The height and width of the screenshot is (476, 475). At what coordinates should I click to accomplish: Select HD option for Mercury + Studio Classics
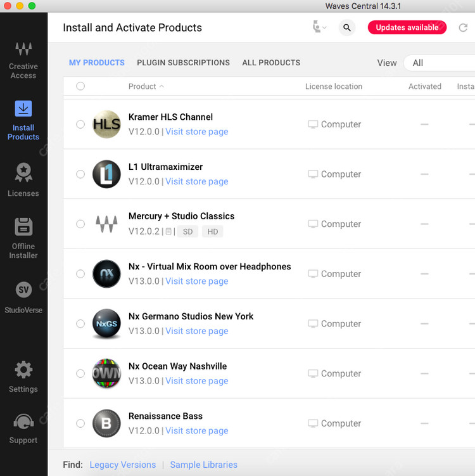[x=212, y=232]
